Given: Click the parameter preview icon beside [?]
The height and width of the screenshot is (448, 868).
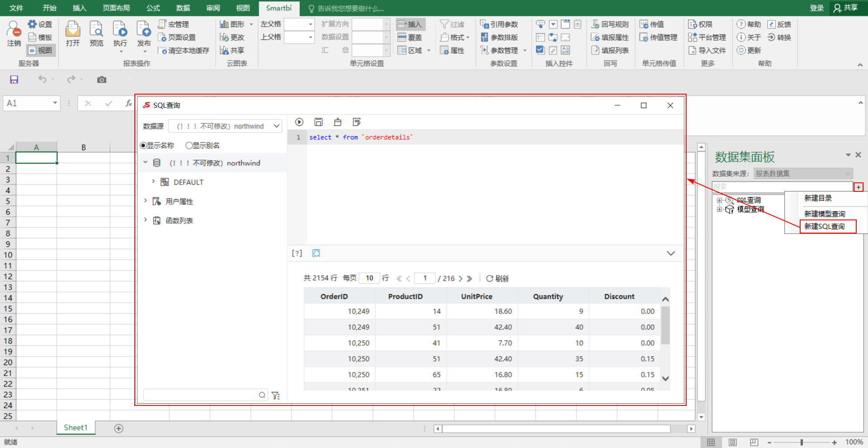Looking at the screenshot, I should pos(316,253).
